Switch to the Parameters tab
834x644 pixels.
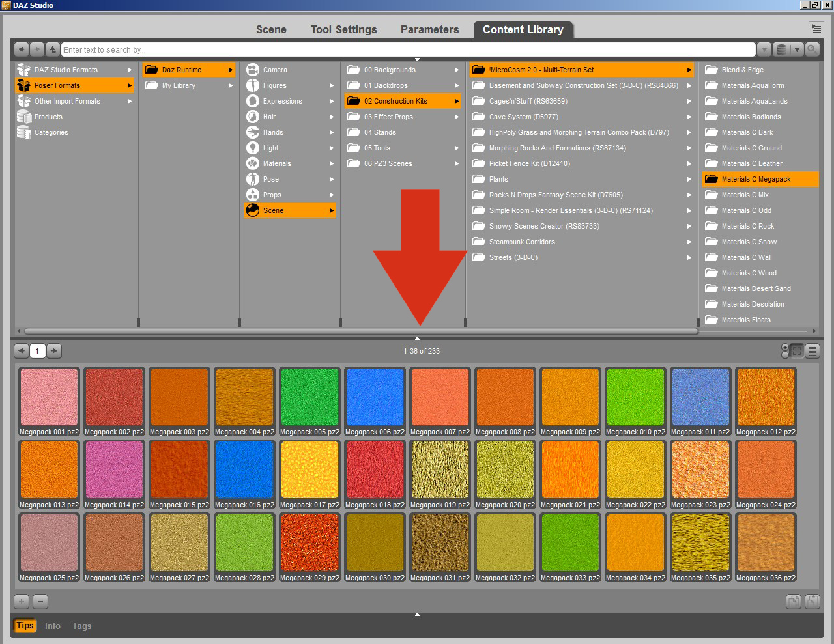(x=429, y=29)
